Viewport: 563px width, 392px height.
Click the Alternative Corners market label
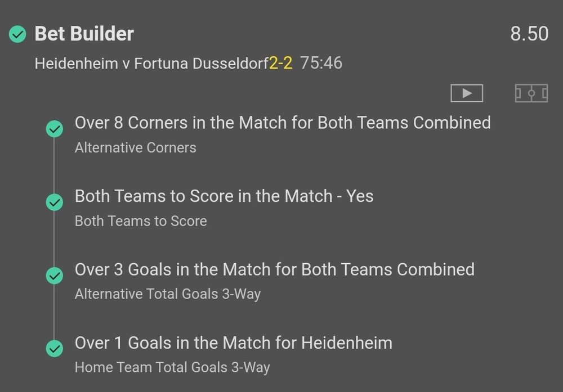[136, 148]
